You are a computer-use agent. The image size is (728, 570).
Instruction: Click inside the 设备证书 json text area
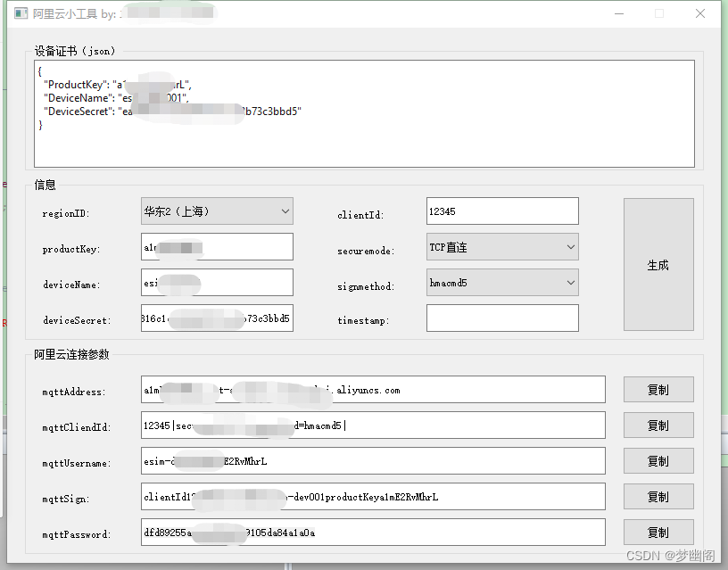click(365, 113)
